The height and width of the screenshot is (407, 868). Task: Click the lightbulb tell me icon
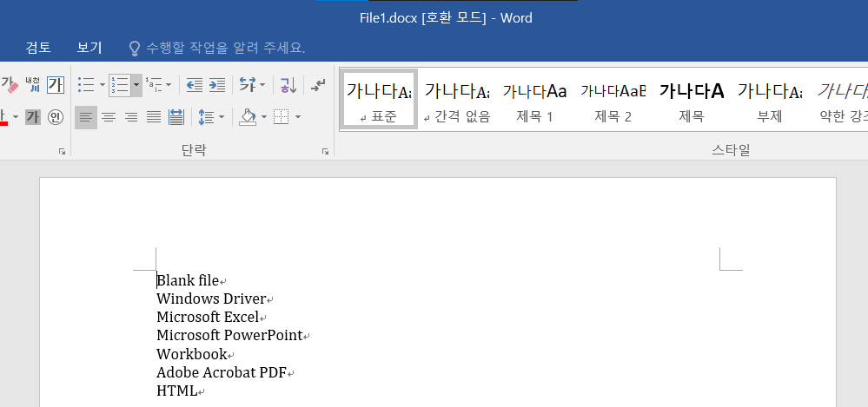coord(134,48)
